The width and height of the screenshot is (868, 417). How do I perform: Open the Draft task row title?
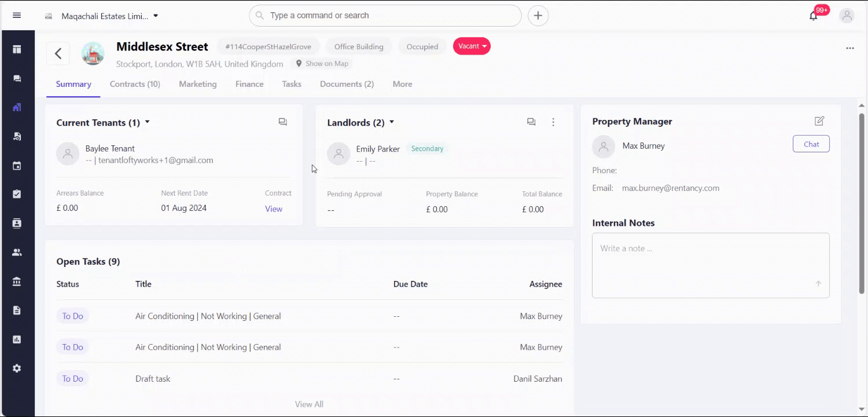(153, 379)
